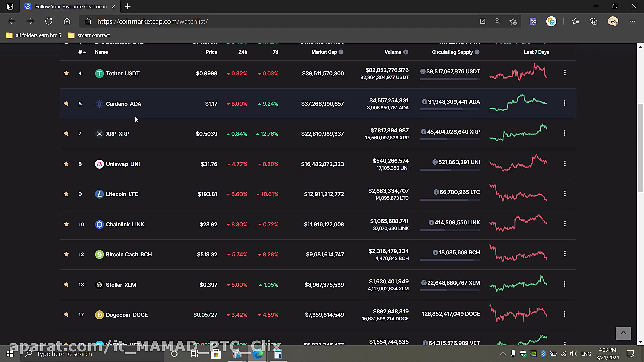Navigate back in browser
The image size is (644, 362).
[x=12, y=21]
